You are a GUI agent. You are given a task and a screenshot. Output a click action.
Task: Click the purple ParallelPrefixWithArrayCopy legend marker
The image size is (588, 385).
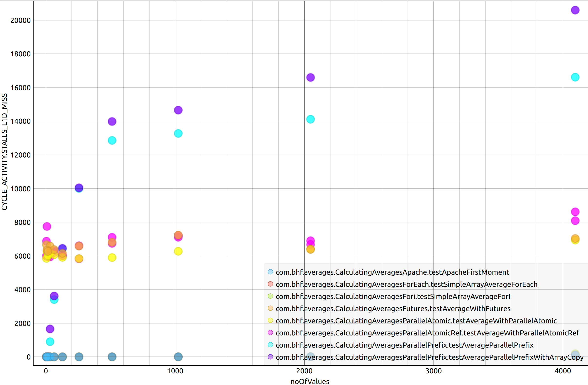click(x=270, y=357)
